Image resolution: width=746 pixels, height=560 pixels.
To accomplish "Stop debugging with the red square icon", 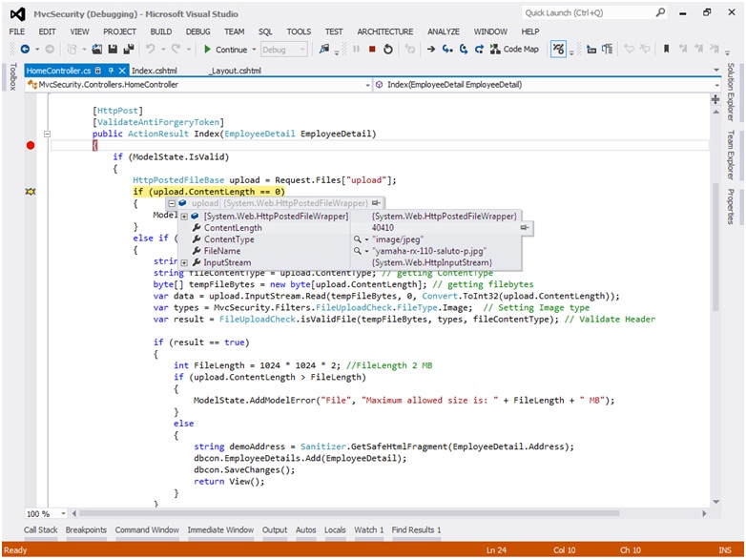I will (x=372, y=49).
